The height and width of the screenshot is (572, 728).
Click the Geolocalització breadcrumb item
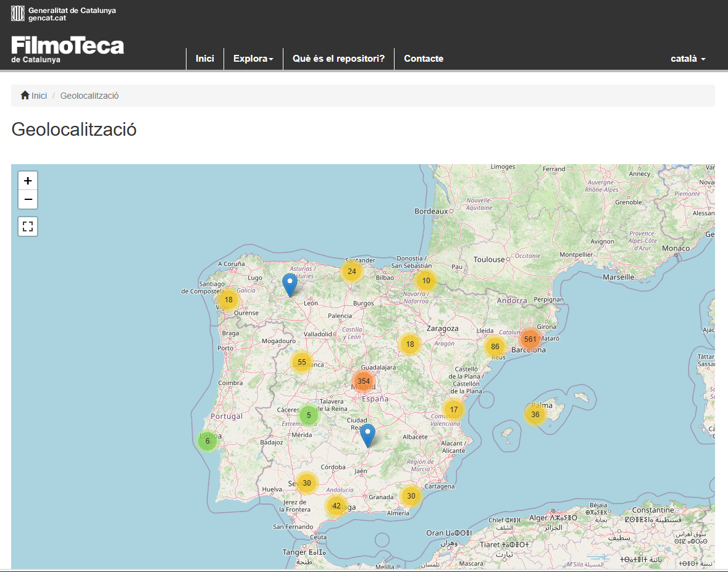[90, 96]
